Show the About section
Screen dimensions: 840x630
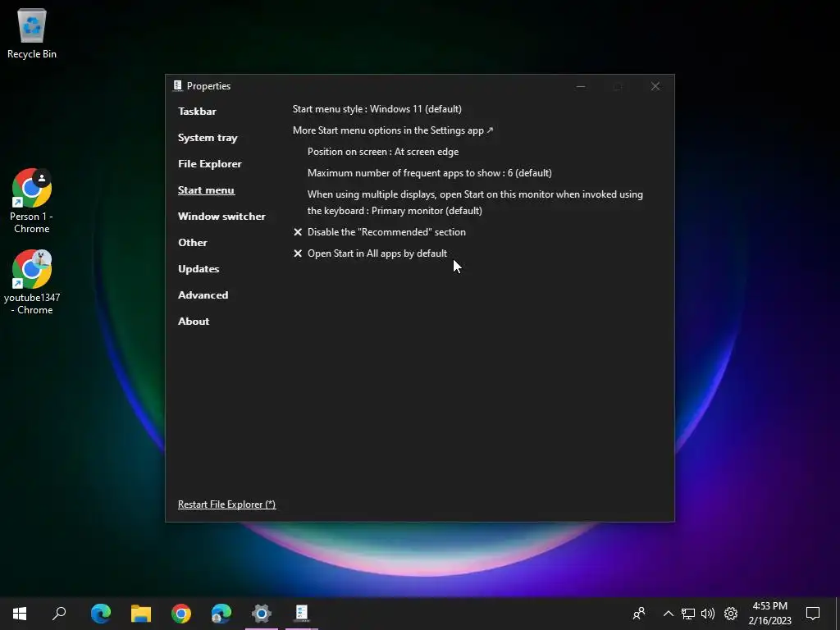(x=194, y=322)
